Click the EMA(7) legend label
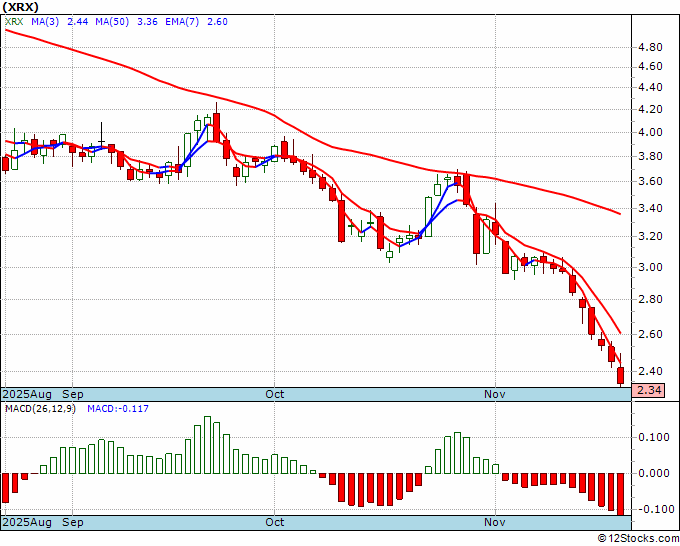Screen dimensions: 680x546 tap(182, 22)
